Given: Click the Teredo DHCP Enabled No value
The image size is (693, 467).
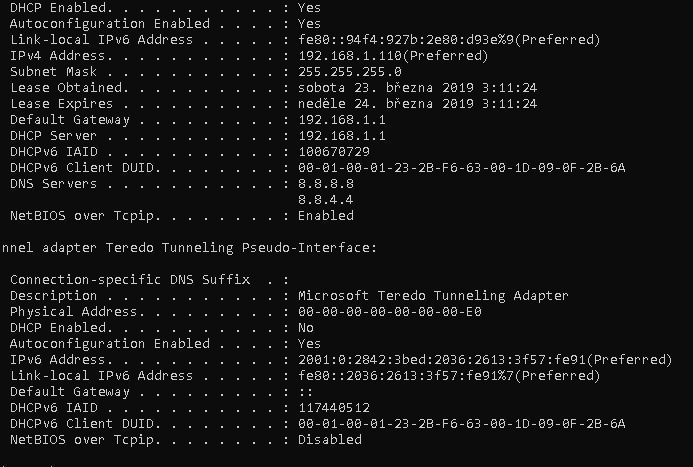Looking at the screenshot, I should [306, 328].
